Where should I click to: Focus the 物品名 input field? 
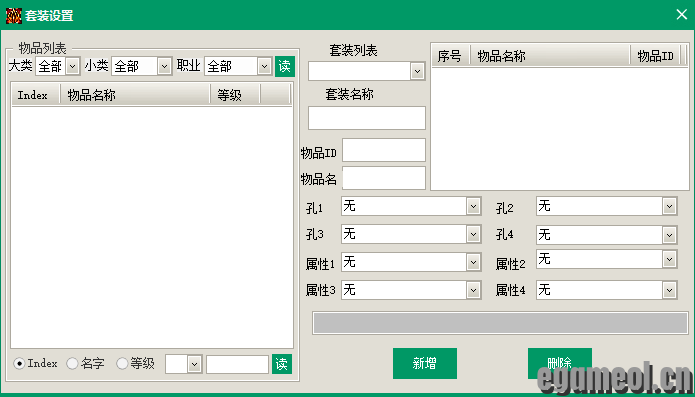384,178
